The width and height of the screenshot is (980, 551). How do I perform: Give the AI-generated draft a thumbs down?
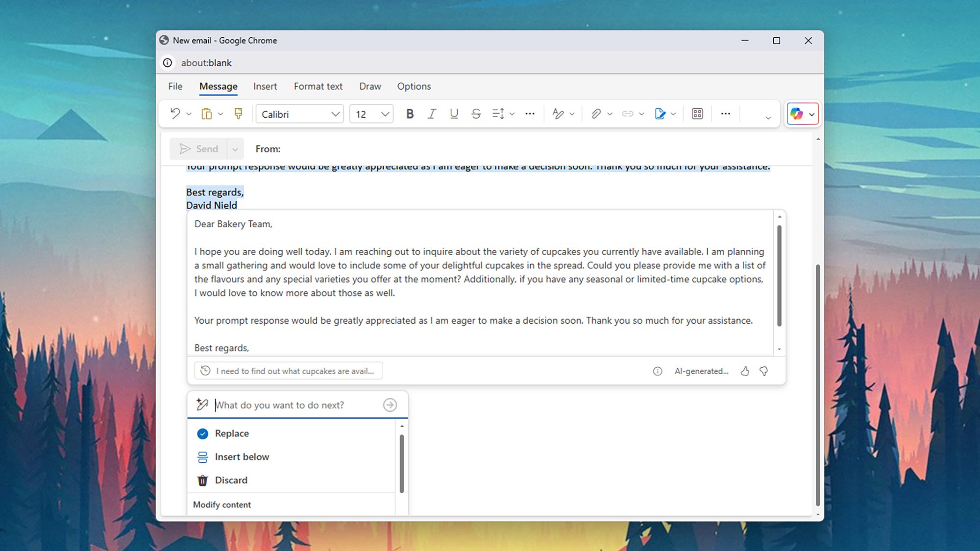(x=763, y=371)
